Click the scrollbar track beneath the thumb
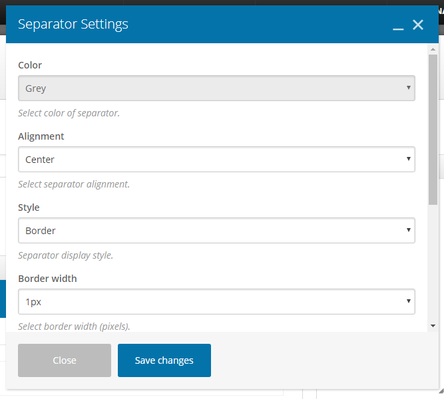 pyautogui.click(x=433, y=263)
